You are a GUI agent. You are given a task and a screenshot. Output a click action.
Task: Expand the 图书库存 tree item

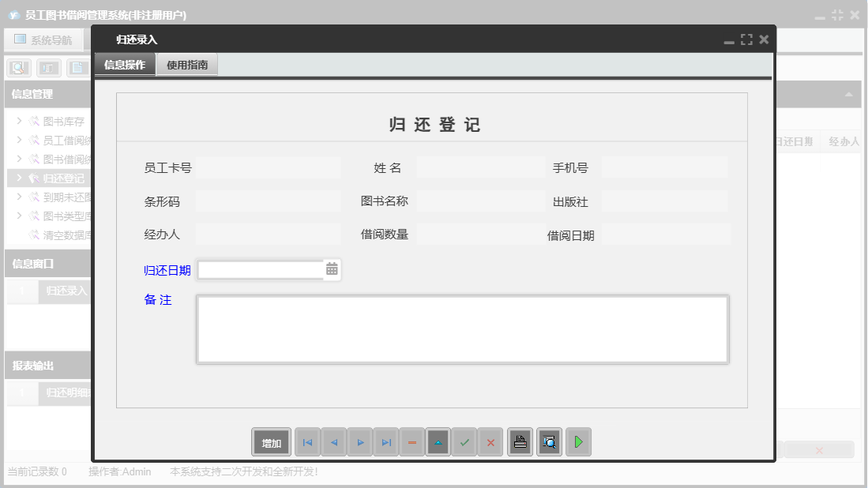[17, 120]
